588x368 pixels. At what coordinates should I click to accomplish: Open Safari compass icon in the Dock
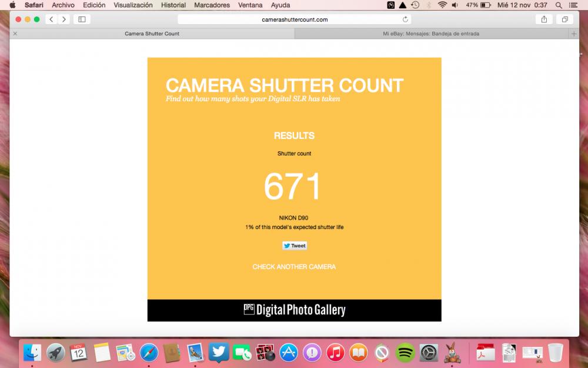[x=149, y=353]
